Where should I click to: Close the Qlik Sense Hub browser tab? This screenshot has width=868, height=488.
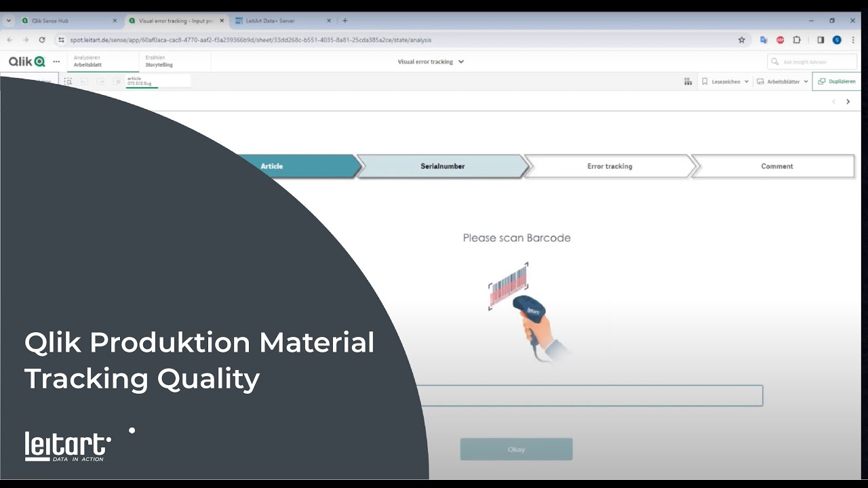tap(114, 21)
